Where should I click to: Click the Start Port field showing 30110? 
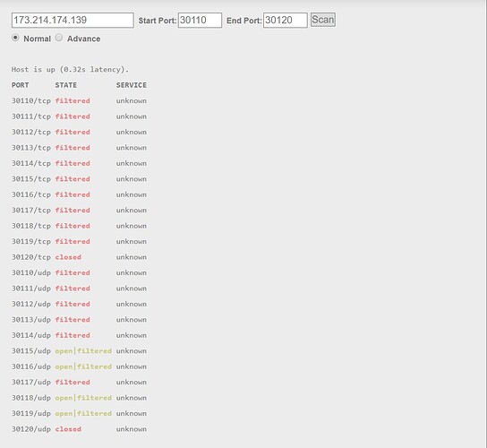point(200,21)
